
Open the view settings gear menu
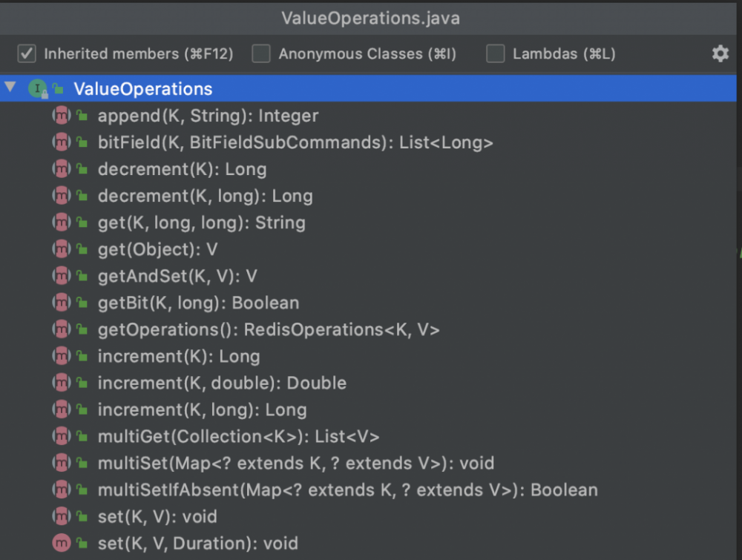[x=720, y=53]
